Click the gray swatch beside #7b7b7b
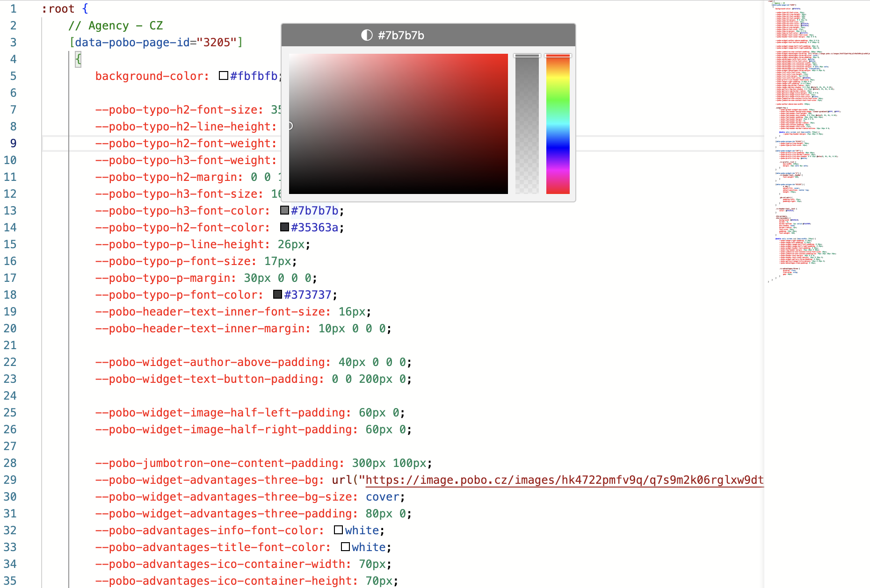Image resolution: width=870 pixels, height=588 pixels. (284, 210)
